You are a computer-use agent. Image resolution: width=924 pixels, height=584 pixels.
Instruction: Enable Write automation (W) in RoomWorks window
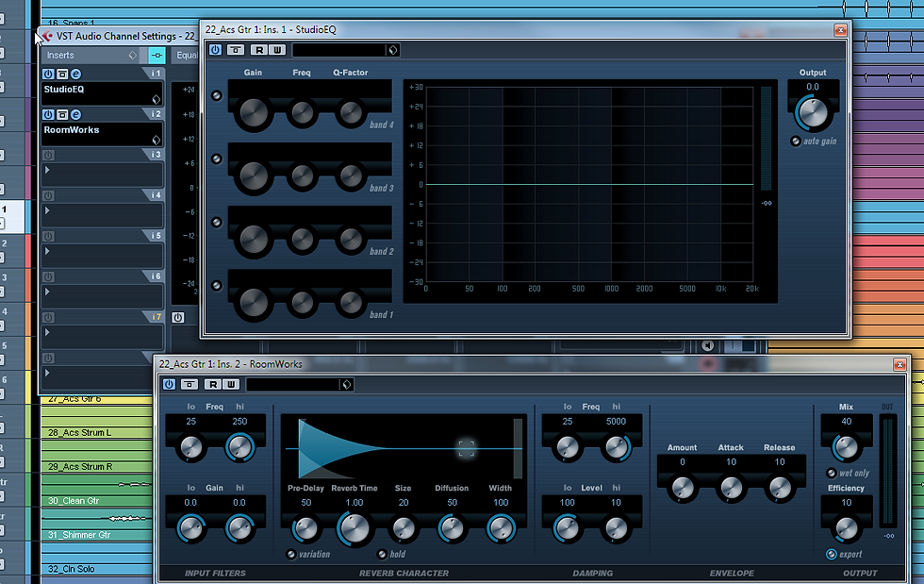click(x=231, y=385)
